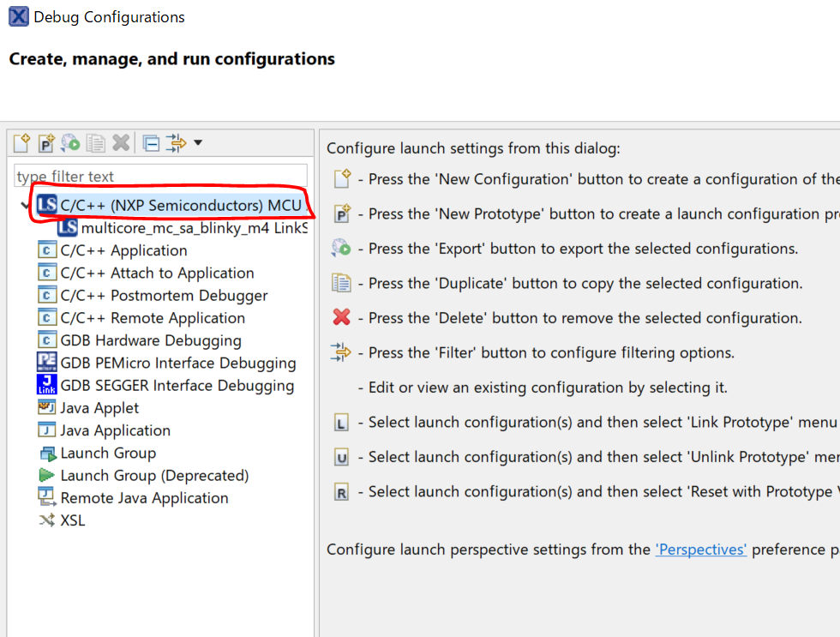The image size is (840, 637).
Task: Click the Duplicate configuration toolbar icon
Action: tap(96, 143)
